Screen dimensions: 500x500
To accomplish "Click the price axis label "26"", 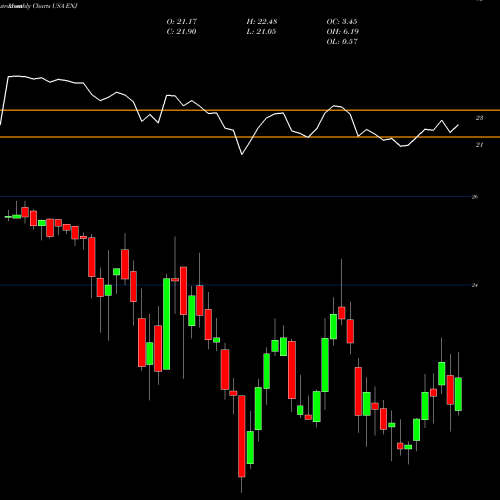I will [x=475, y=197].
